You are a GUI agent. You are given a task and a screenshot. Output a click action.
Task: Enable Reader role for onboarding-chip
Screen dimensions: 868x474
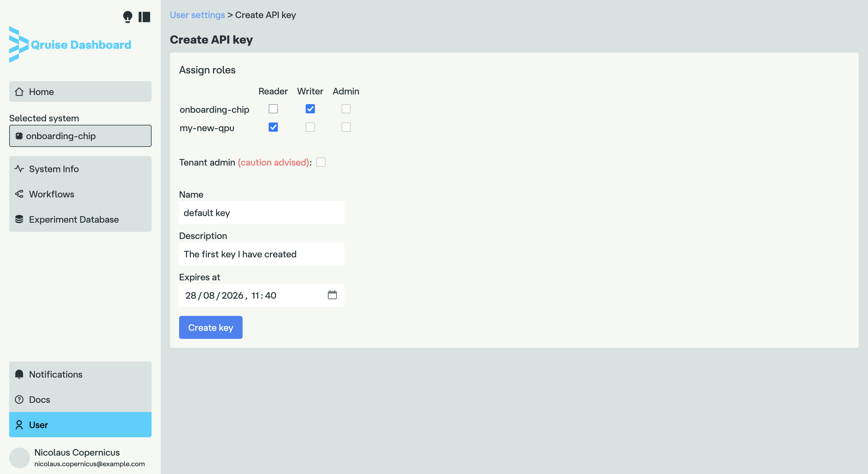273,109
